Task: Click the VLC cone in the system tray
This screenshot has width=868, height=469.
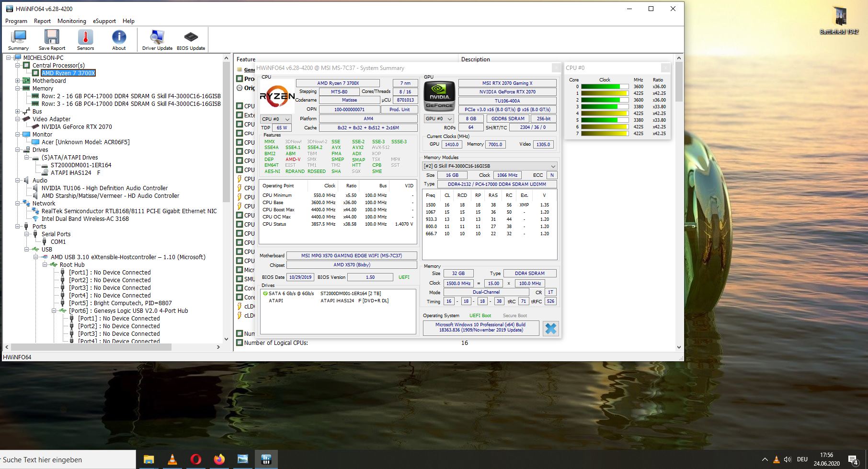Action: (x=777, y=460)
